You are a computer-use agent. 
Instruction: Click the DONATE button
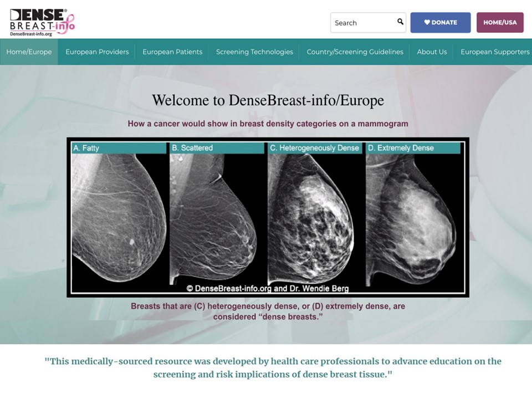click(x=441, y=23)
